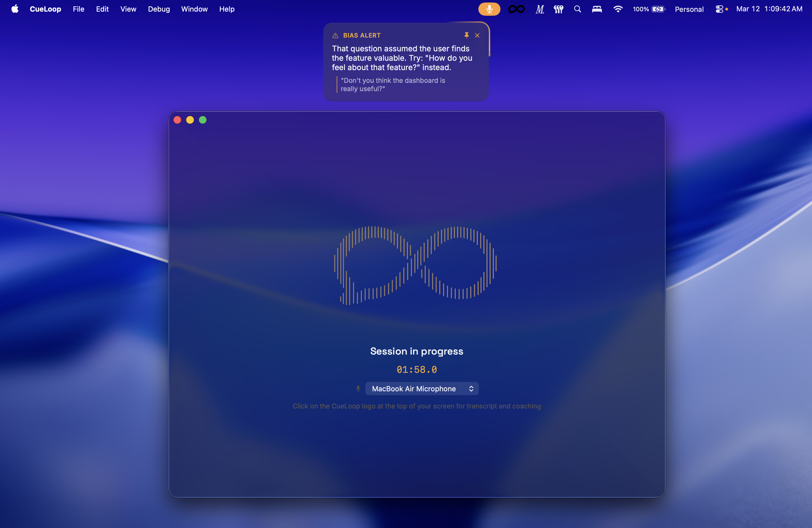Open the Wi-Fi status menu
Screen dimensions: 812x528
tap(618, 9)
